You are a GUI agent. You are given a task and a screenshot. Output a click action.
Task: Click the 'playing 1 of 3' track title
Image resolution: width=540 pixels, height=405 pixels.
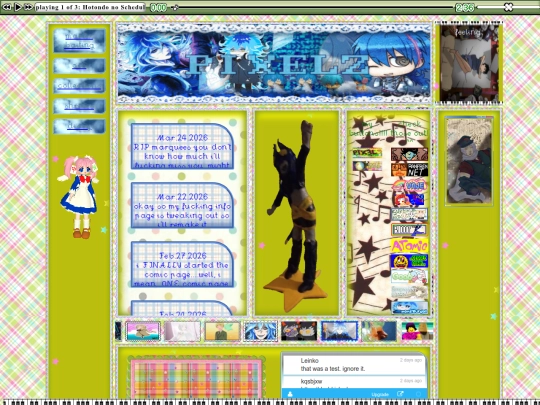pos(90,7)
